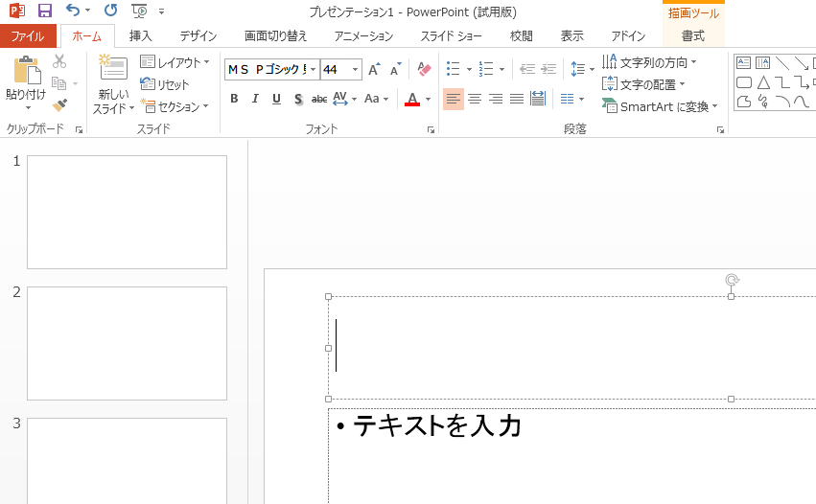Image resolution: width=816 pixels, height=504 pixels.
Task: Open clipboard pane dialog launcher
Action: click(79, 130)
